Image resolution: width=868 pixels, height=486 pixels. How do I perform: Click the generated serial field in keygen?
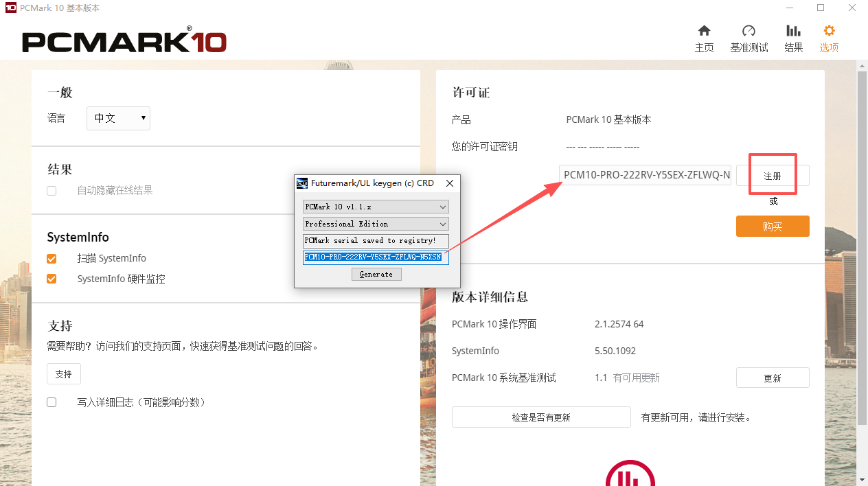pos(376,257)
